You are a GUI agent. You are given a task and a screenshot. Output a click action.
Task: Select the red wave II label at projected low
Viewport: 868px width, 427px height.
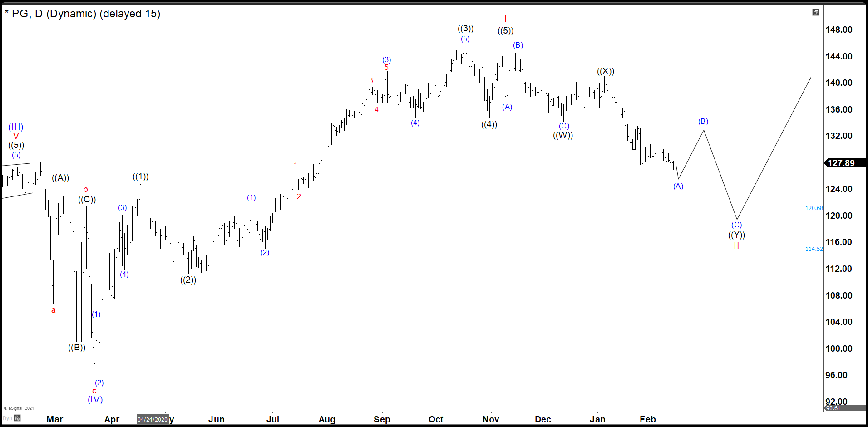coord(736,245)
